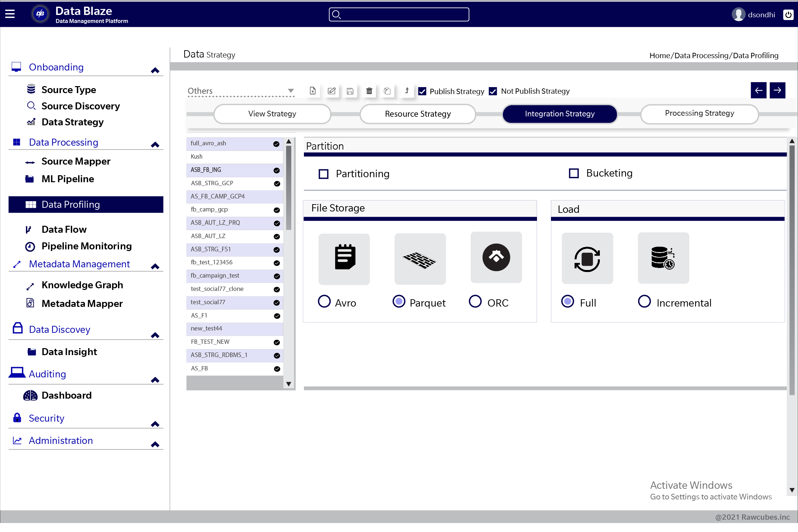
Task: Click the delete strategy toolbar icon
Action: tap(369, 91)
